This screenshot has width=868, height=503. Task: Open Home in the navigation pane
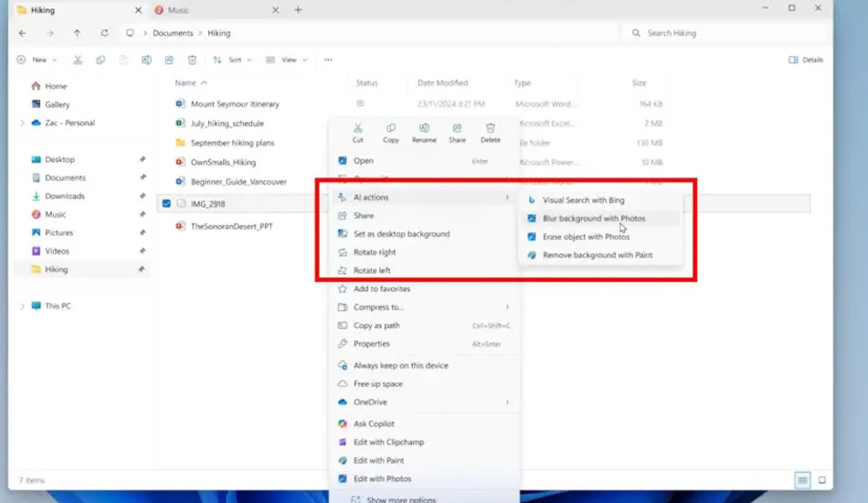tap(56, 86)
